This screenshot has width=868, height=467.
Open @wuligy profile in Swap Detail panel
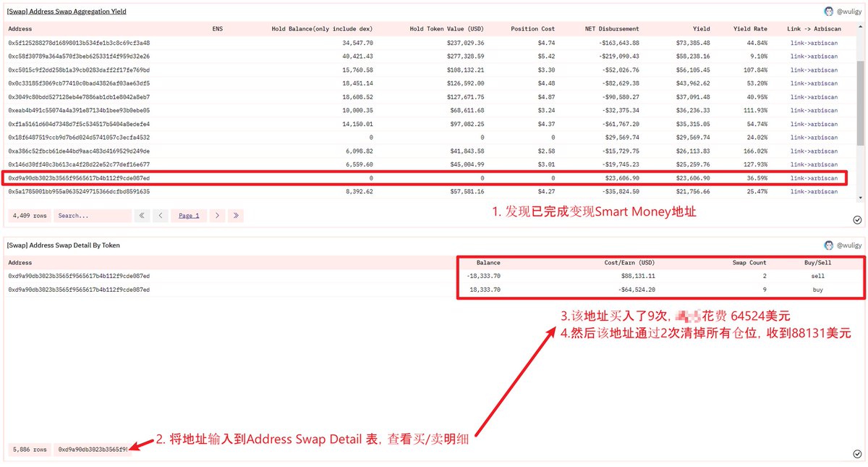click(848, 245)
